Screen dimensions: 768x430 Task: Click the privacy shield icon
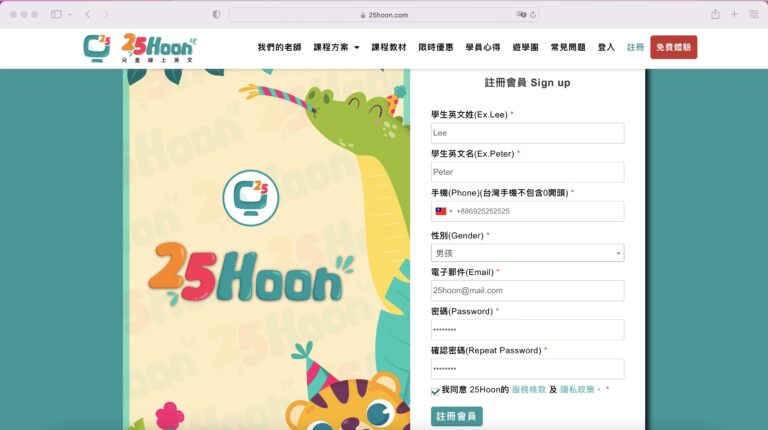[216, 15]
